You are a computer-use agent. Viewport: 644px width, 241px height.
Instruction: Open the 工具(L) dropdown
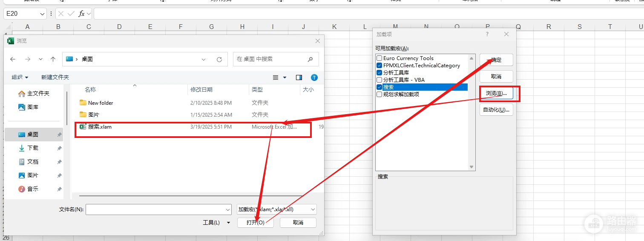click(216, 223)
